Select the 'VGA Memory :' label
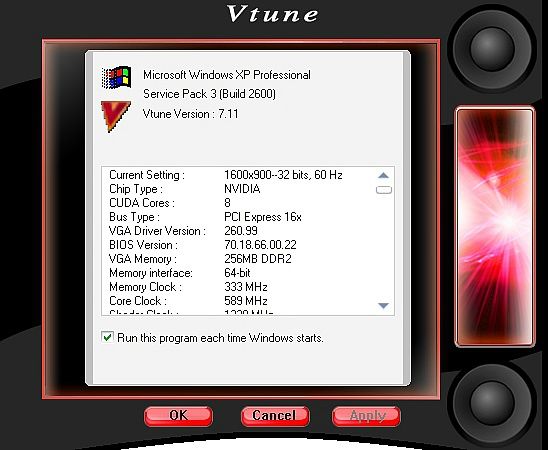 pyautogui.click(x=143, y=259)
